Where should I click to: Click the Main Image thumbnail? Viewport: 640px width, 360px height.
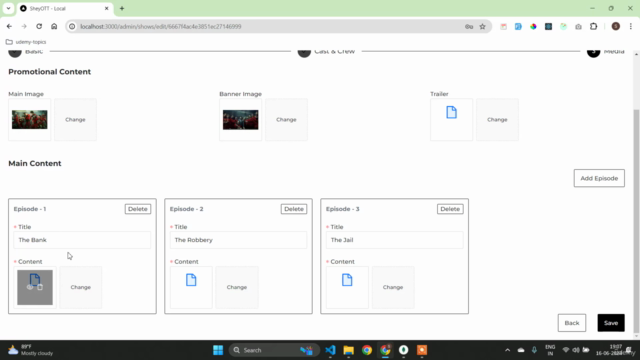click(29, 120)
